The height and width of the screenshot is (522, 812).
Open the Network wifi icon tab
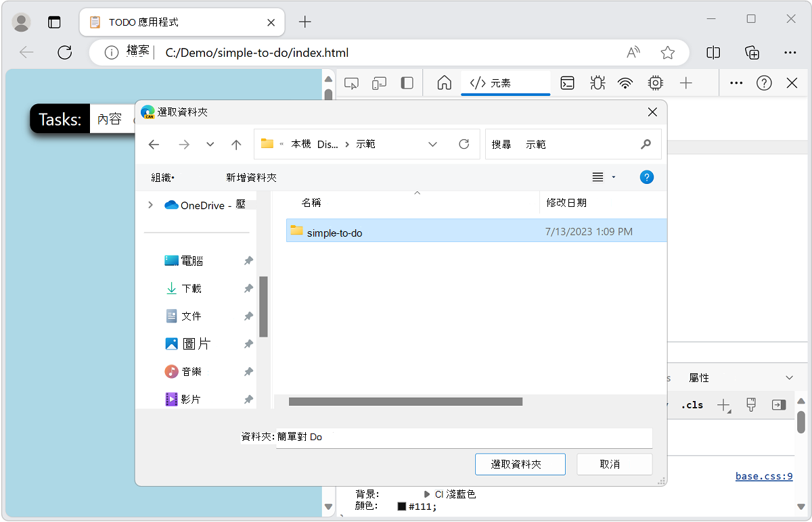626,83
